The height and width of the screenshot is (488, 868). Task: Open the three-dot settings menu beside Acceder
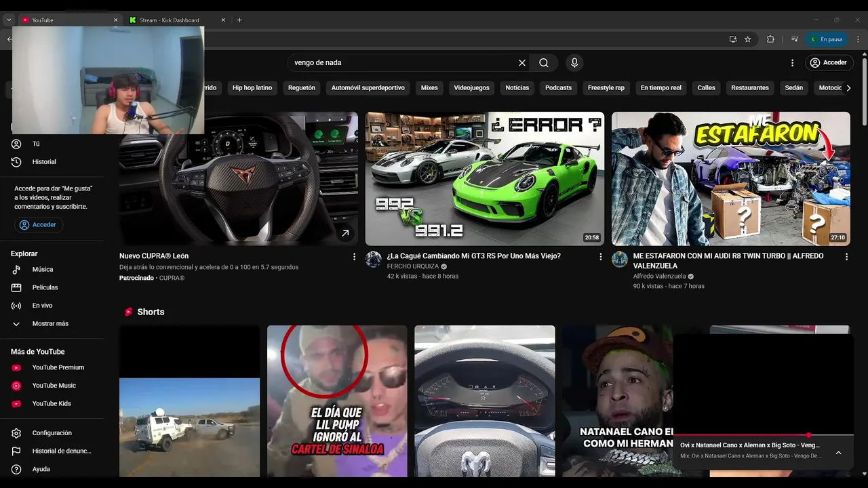pos(792,62)
